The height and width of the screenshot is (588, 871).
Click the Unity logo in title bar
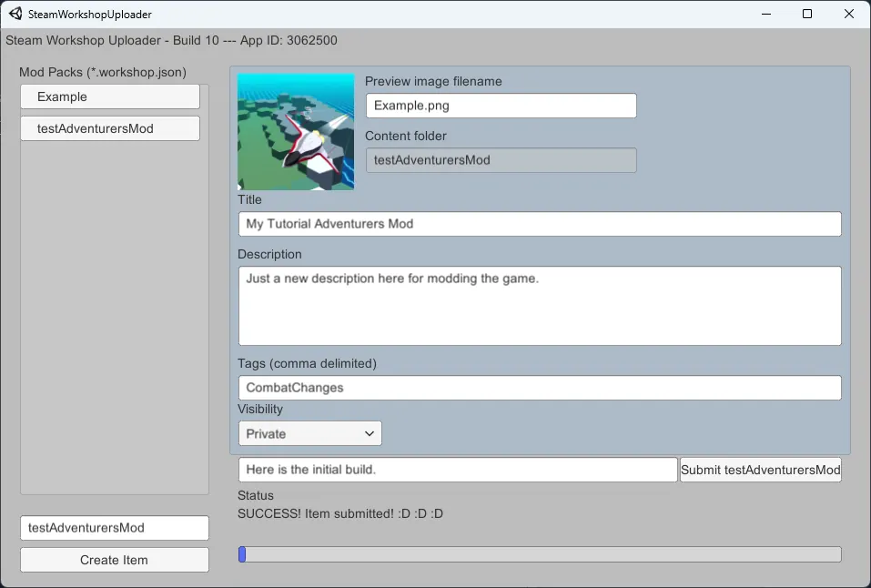coord(15,14)
